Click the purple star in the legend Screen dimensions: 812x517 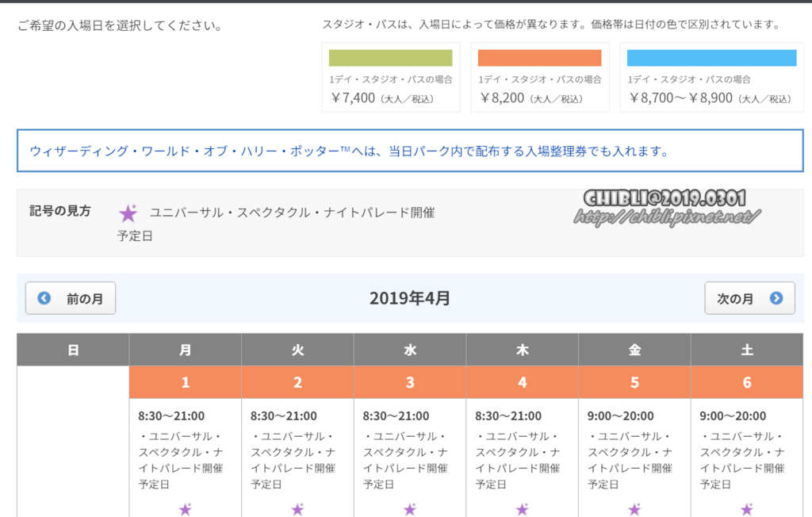[x=128, y=213]
